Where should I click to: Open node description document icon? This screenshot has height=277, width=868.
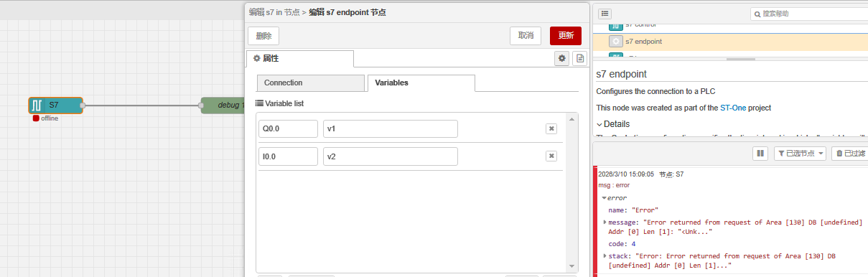click(580, 58)
